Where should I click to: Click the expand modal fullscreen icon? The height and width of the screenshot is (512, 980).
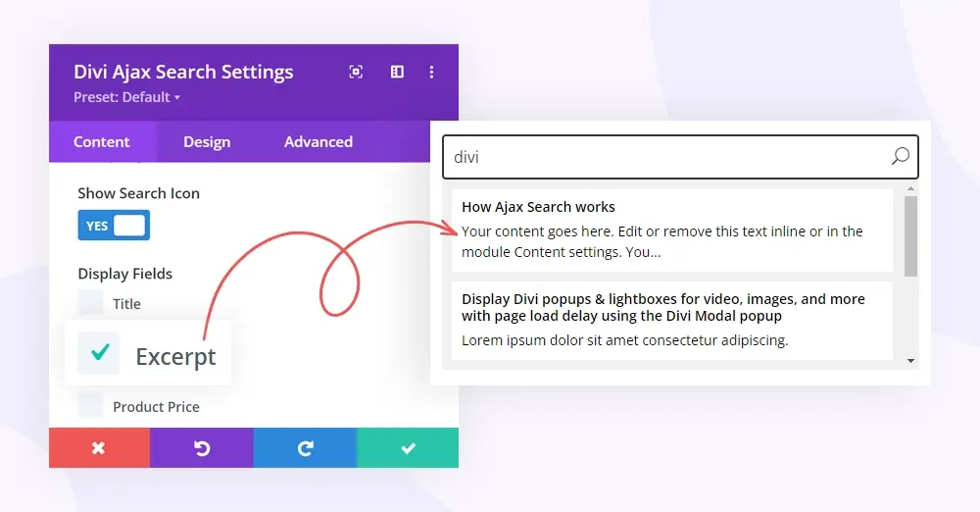(x=356, y=72)
